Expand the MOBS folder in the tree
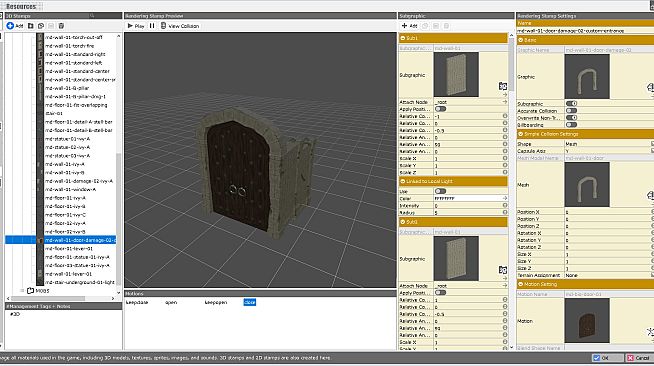Screen dimensions: 654x366 click(22, 291)
